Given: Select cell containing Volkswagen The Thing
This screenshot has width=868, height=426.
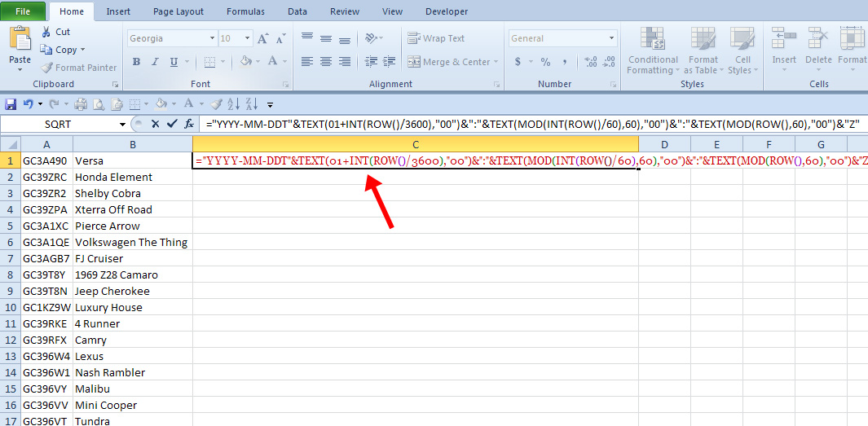Looking at the screenshot, I should 131,242.
